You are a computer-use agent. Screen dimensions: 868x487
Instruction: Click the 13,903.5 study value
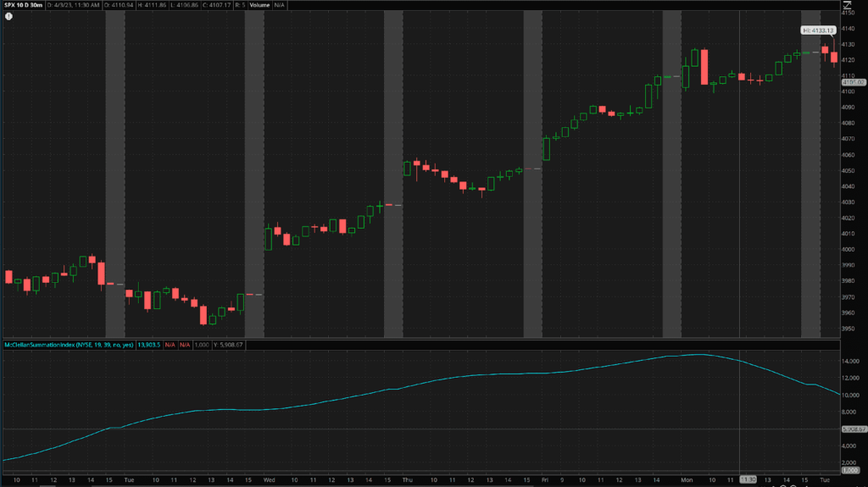149,345
